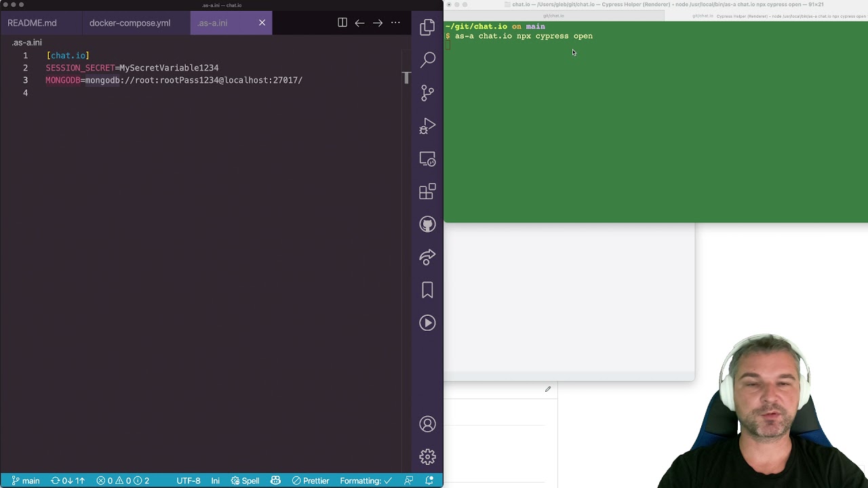Click the main branch in status bar

[25, 481]
